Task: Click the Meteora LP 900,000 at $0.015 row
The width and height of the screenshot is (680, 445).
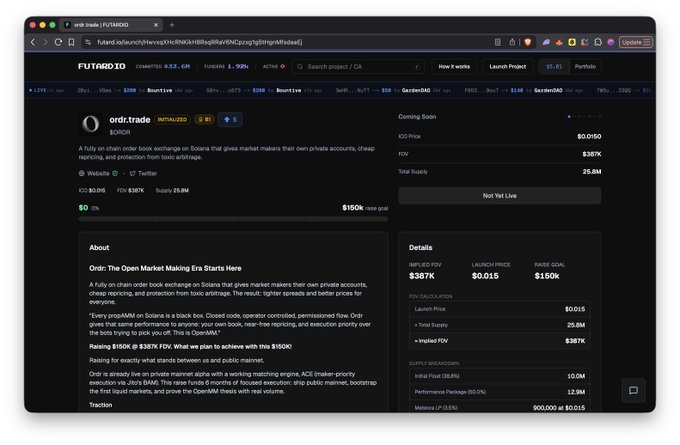Action: 500,407
